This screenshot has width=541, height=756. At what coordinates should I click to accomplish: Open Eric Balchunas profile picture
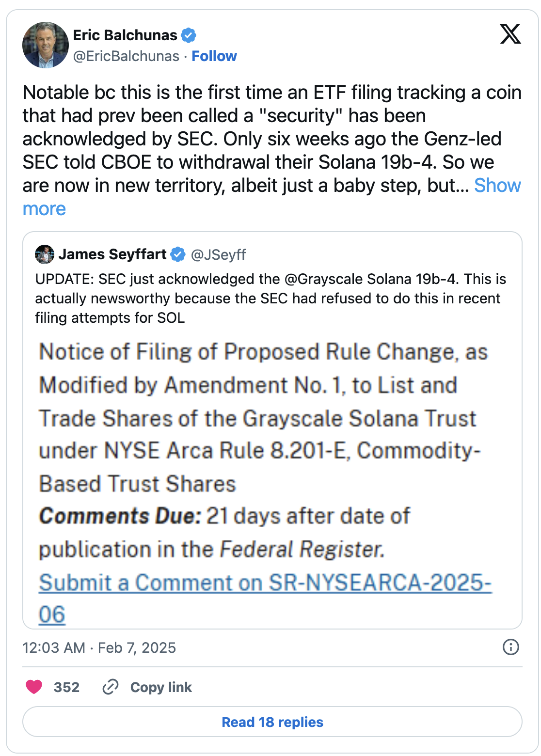coord(46,45)
